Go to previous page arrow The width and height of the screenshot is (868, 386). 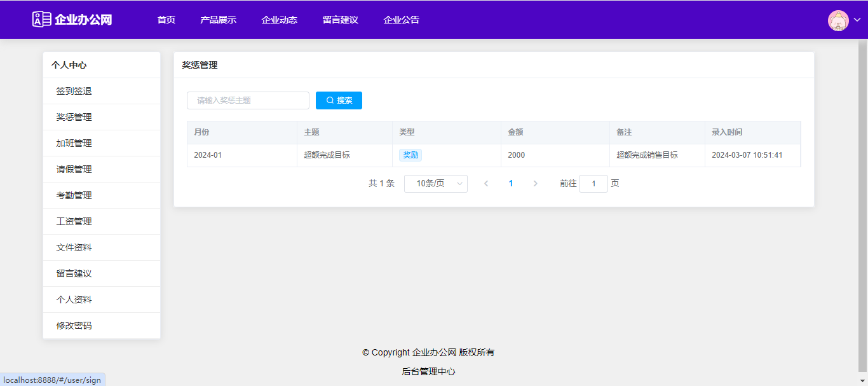(486, 184)
